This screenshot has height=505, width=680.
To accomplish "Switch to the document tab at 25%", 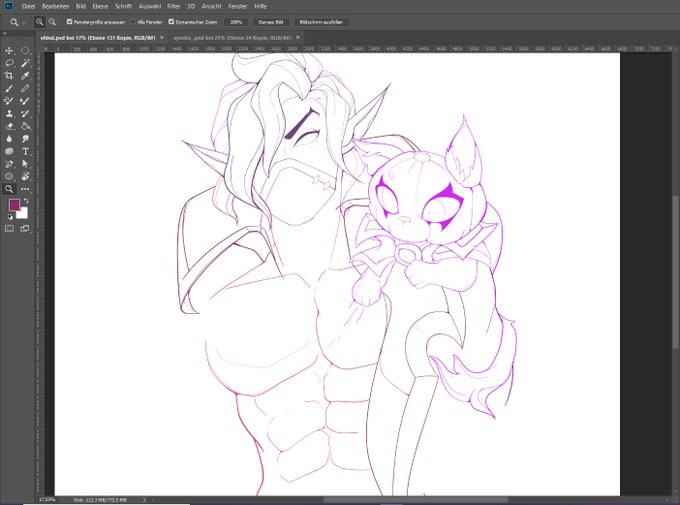I will click(232, 38).
